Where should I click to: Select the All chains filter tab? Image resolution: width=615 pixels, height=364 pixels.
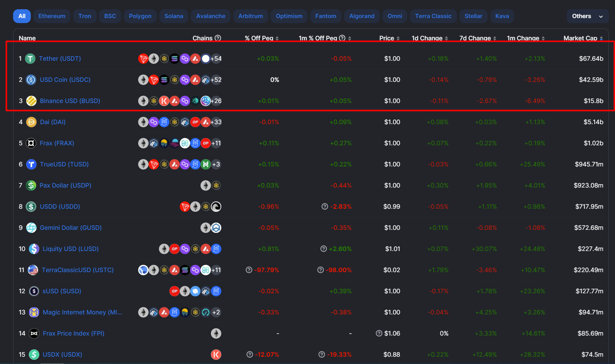[x=22, y=16]
